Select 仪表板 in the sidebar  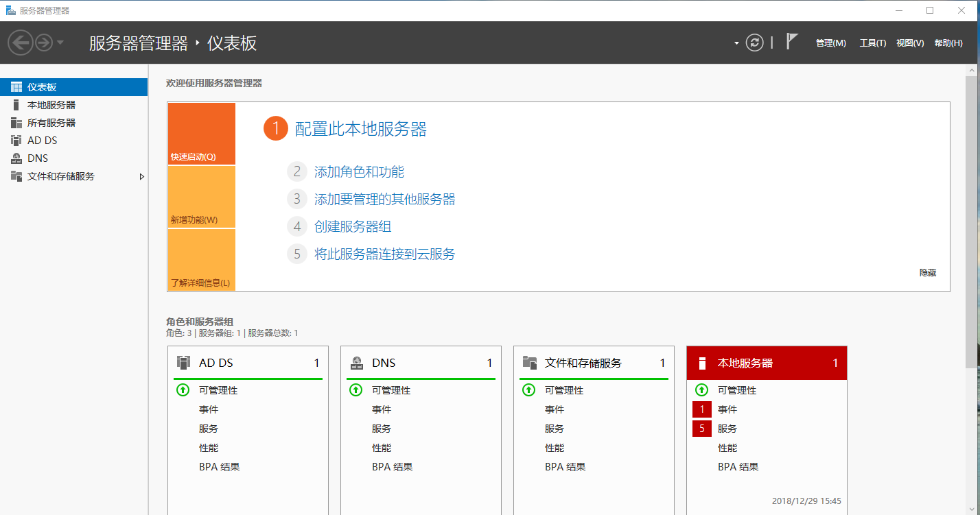[73, 87]
